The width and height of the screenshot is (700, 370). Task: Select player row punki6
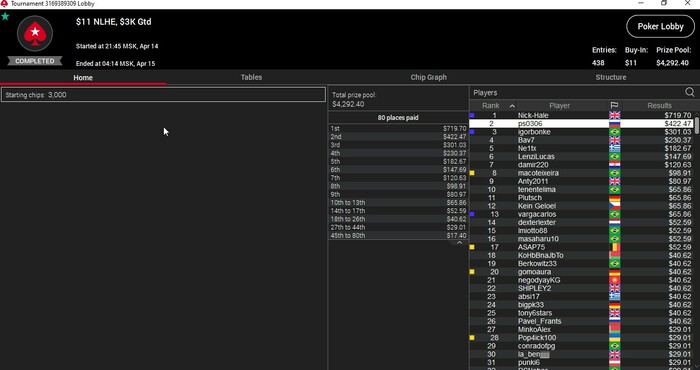pyautogui.click(x=581, y=362)
